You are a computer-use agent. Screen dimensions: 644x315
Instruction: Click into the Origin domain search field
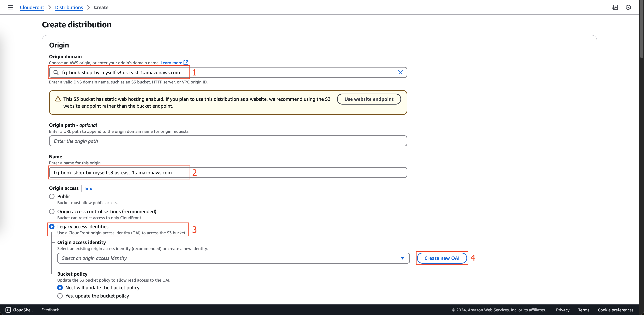tap(228, 72)
